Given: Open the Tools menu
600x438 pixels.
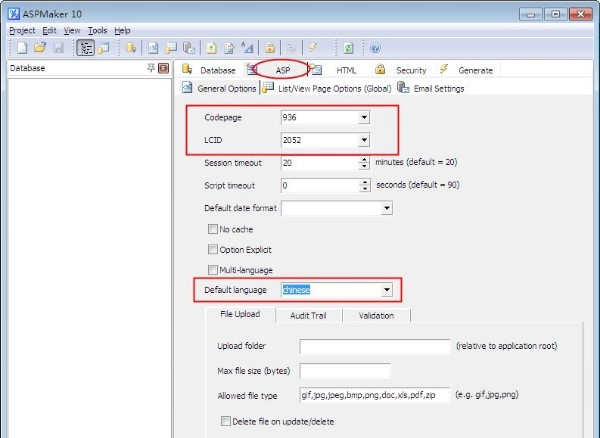Looking at the screenshot, I should point(97,31).
